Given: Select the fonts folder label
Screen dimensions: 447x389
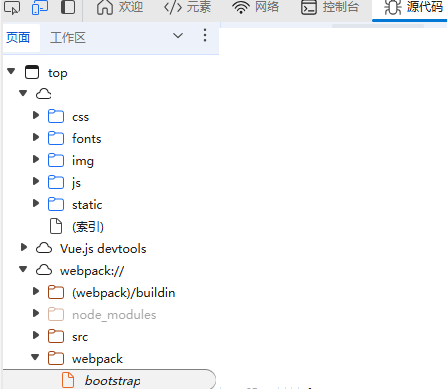Looking at the screenshot, I should point(87,139).
